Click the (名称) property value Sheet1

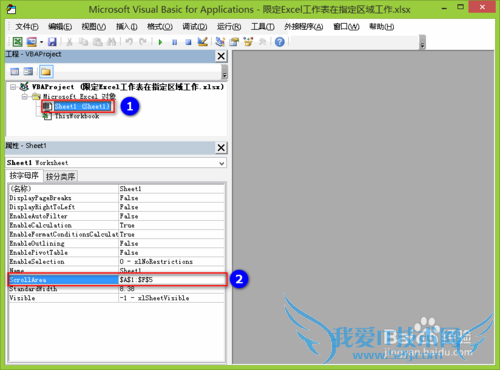(x=172, y=189)
